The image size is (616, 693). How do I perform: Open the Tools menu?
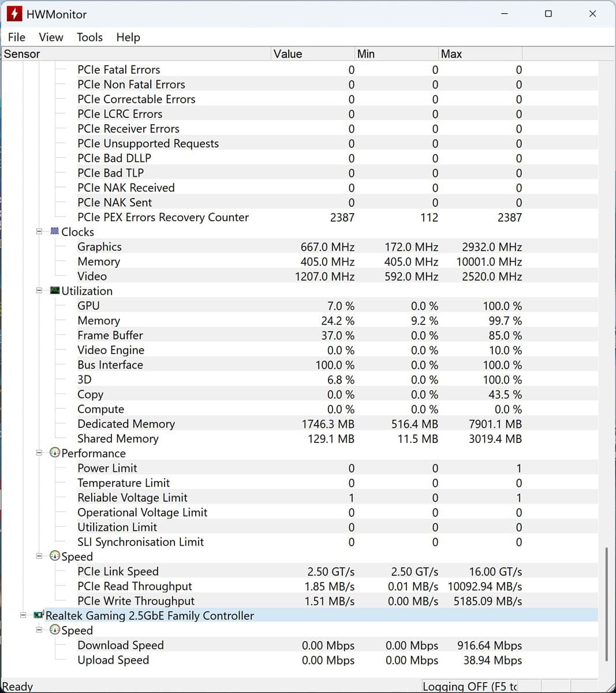click(x=89, y=37)
